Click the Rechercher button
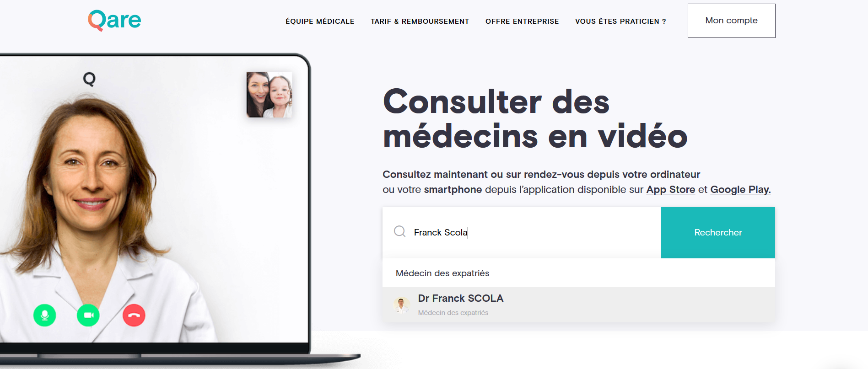The height and width of the screenshot is (369, 868). [718, 233]
